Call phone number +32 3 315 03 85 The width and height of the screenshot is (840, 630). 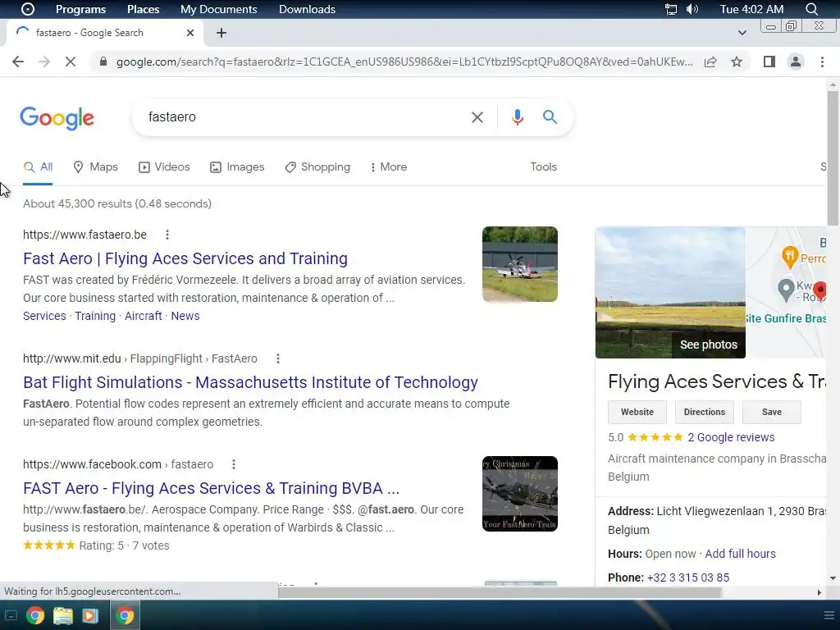coord(688,578)
